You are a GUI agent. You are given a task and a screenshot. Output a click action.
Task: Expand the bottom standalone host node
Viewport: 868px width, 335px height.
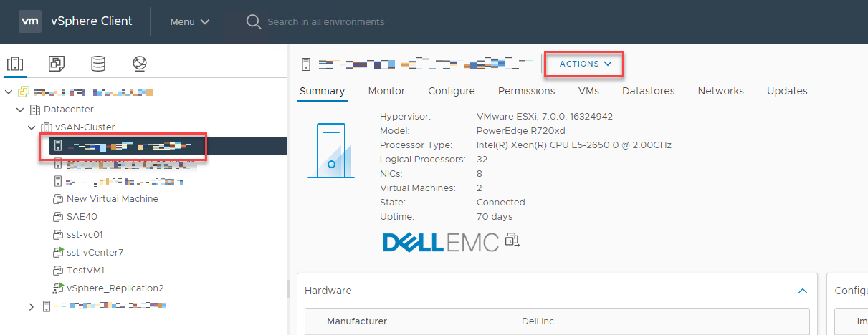point(31,306)
